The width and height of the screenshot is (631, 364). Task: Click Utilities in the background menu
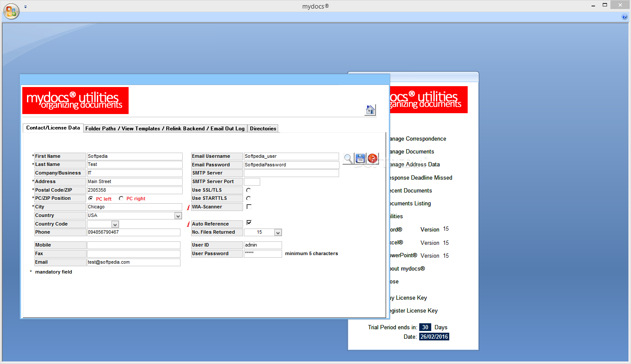(397, 217)
